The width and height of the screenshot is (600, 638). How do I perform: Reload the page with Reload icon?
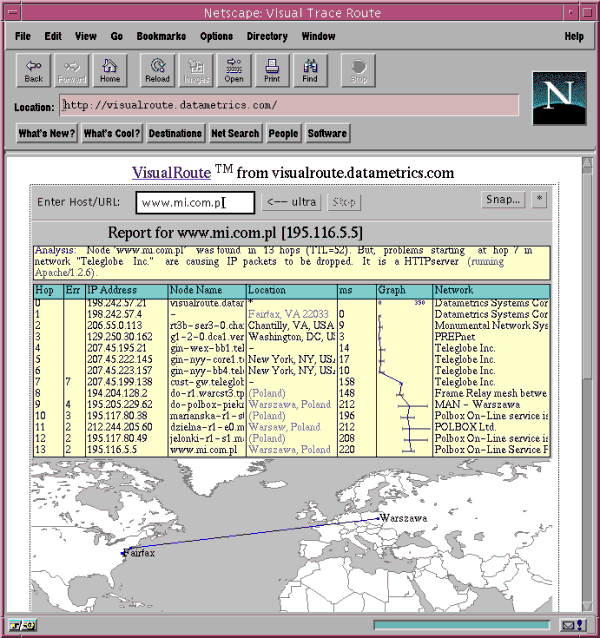[x=157, y=71]
